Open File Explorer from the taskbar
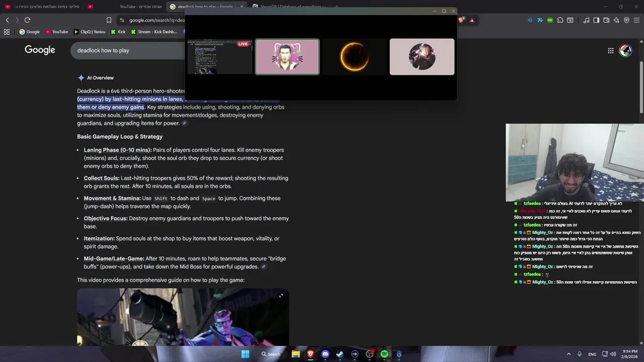644x362 pixels. click(296, 354)
